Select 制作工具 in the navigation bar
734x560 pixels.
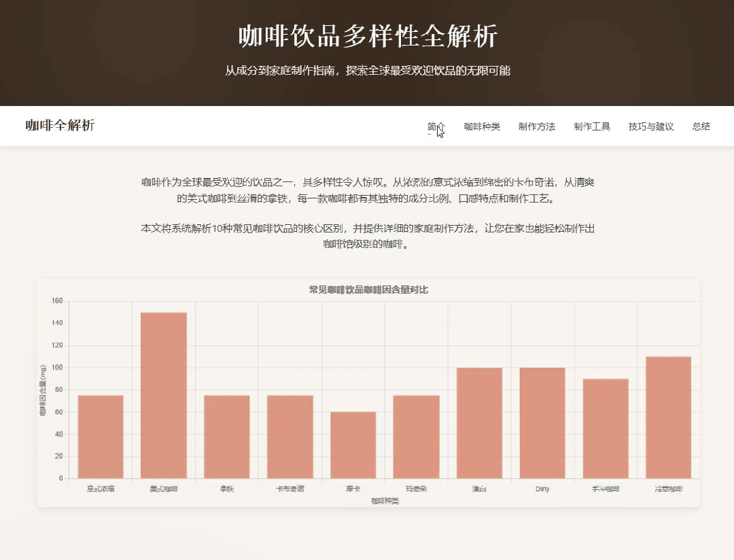tap(592, 126)
